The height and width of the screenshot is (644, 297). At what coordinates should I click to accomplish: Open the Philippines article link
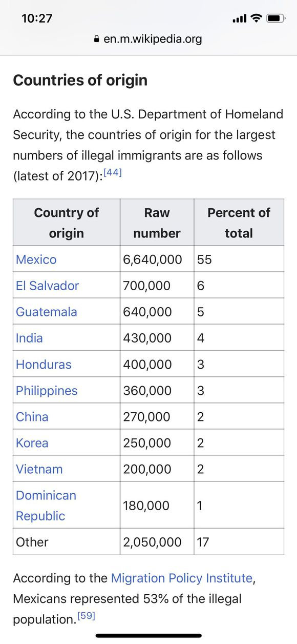pyautogui.click(x=47, y=391)
